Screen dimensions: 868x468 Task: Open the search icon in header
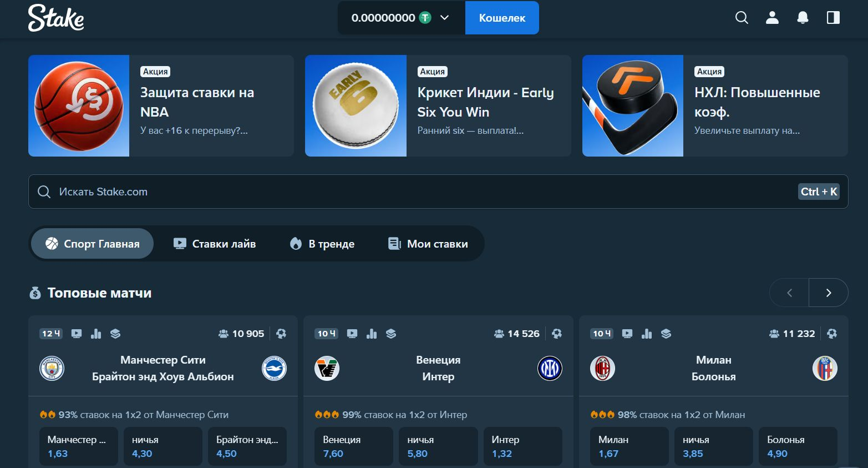[742, 18]
